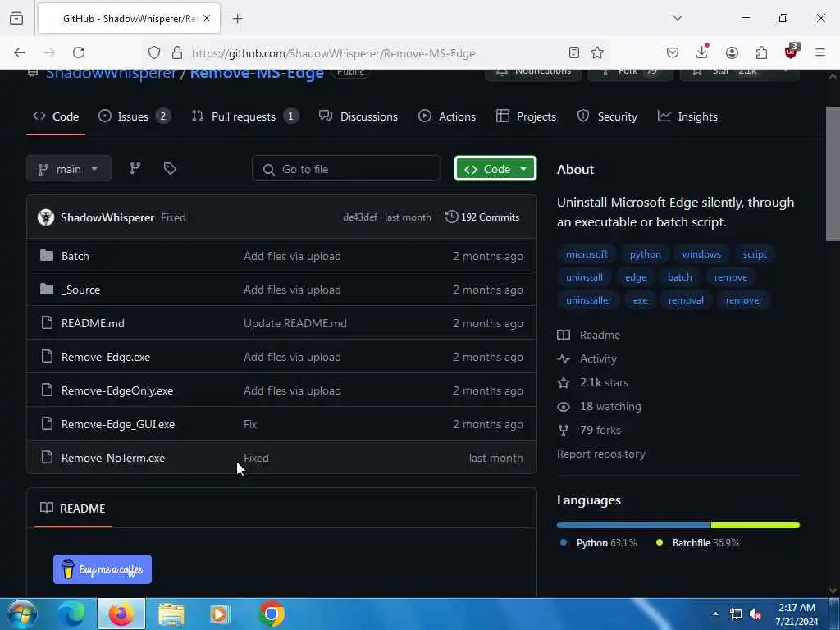Click the browser address bar URL

click(333, 53)
